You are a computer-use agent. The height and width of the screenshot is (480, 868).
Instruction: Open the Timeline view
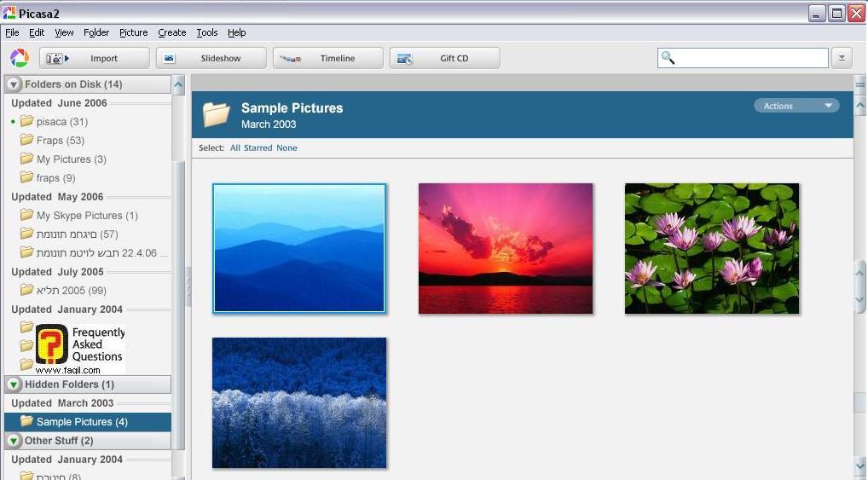(327, 58)
